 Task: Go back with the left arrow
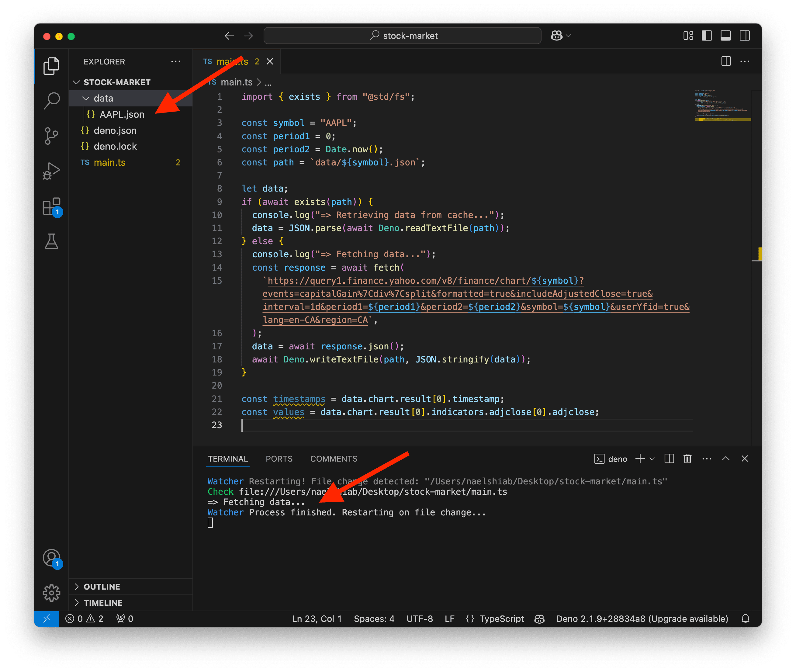(229, 36)
